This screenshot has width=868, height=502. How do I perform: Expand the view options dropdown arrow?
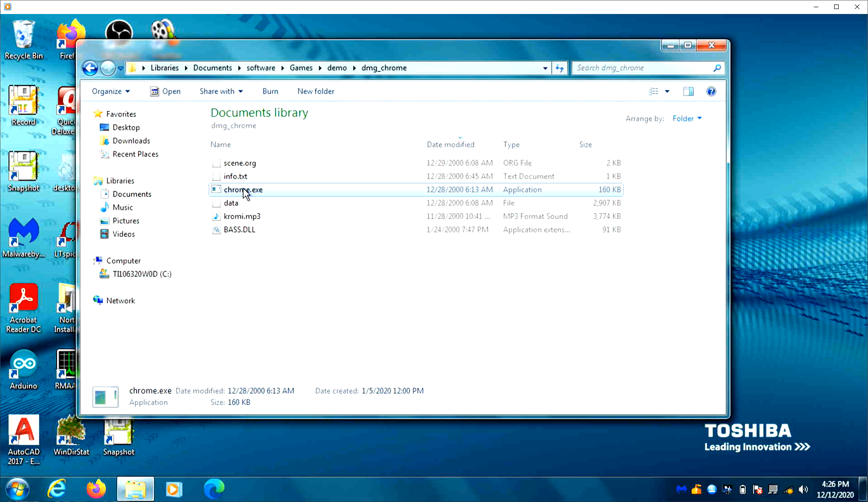tap(667, 91)
